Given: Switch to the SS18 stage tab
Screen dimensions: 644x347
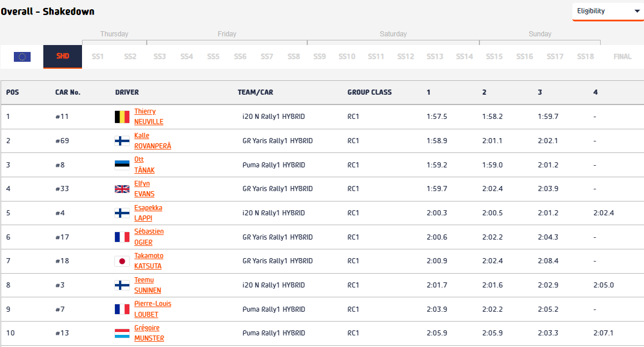Looking at the screenshot, I should pos(585,57).
